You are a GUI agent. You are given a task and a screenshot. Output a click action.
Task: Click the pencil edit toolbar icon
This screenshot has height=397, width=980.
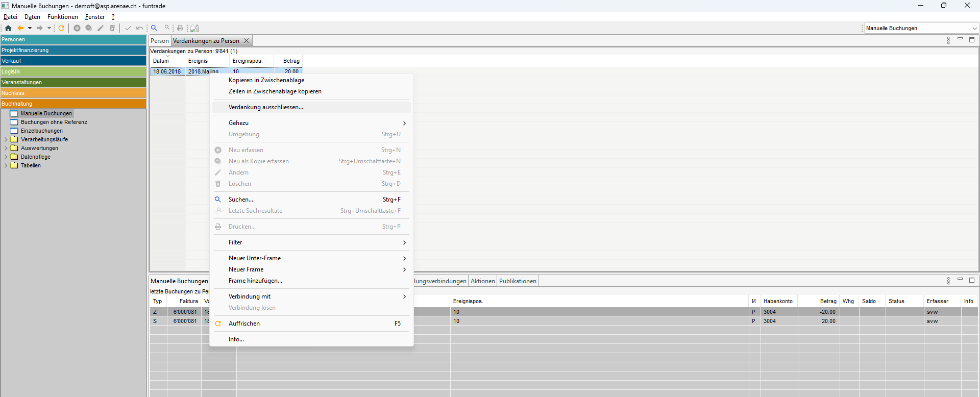pos(101,28)
